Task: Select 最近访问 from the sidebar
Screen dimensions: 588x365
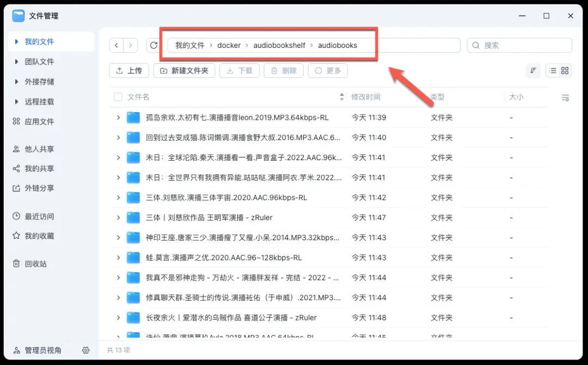Action: click(x=39, y=216)
